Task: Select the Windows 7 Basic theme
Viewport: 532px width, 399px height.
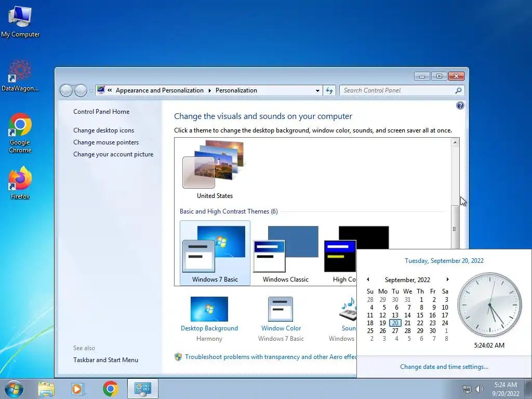Action: (215, 253)
